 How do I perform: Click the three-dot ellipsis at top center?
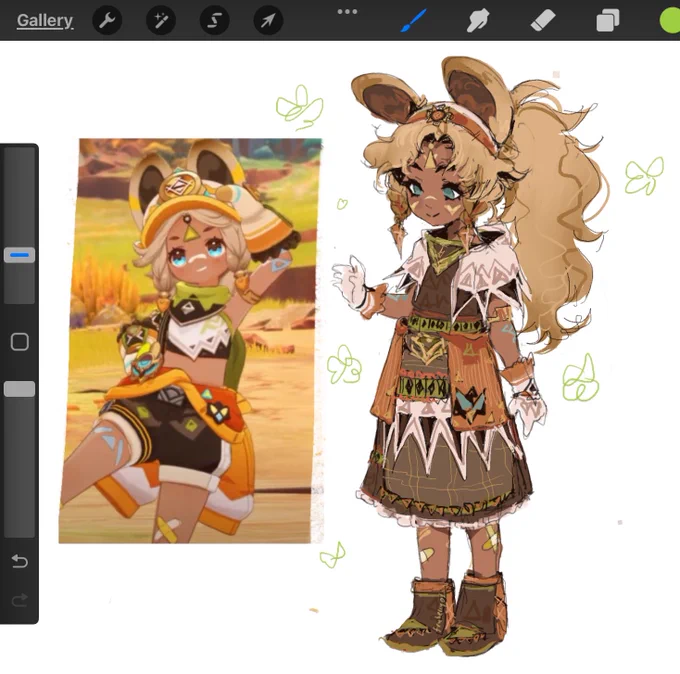[x=347, y=12]
